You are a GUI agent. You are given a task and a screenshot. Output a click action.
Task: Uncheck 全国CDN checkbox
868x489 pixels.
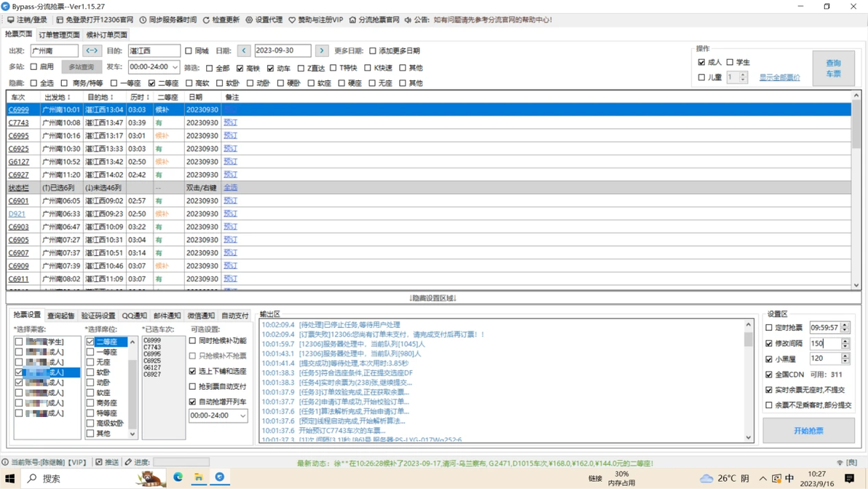[x=768, y=375]
